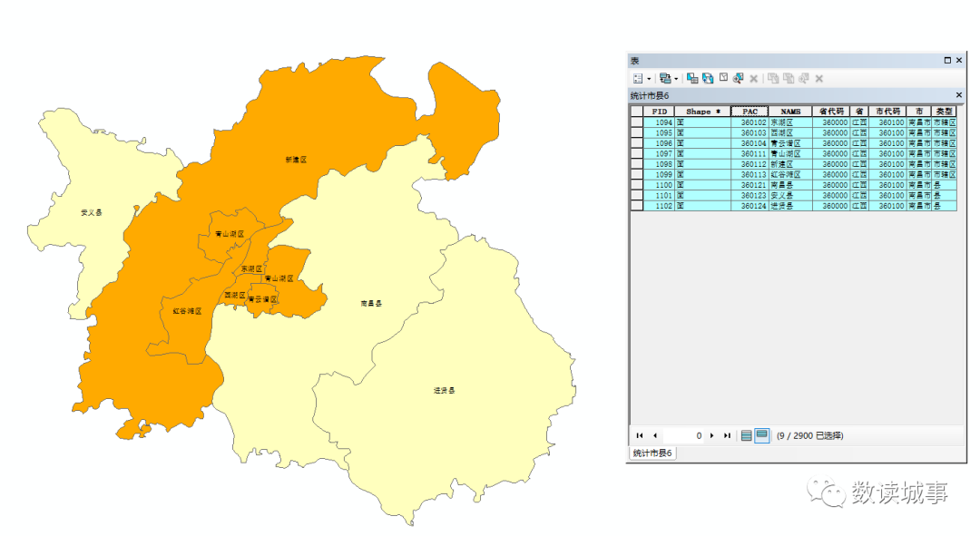Open the Table Options menu icon
This screenshot has height=536, width=980.
pyautogui.click(x=638, y=78)
